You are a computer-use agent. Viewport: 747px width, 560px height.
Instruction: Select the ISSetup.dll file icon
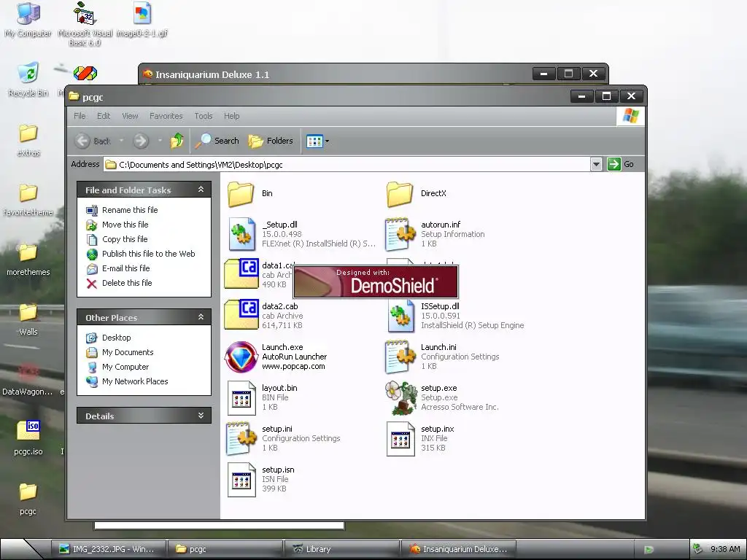(400, 316)
